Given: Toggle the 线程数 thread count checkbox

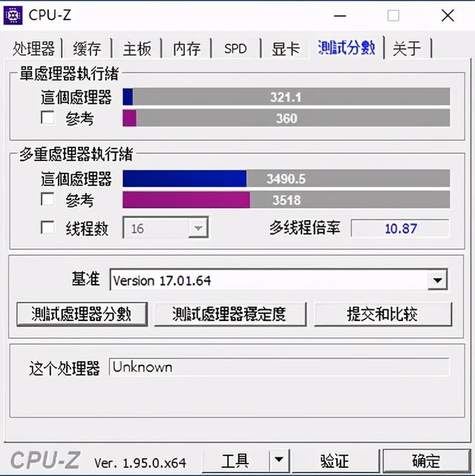Looking at the screenshot, I should point(47,228).
